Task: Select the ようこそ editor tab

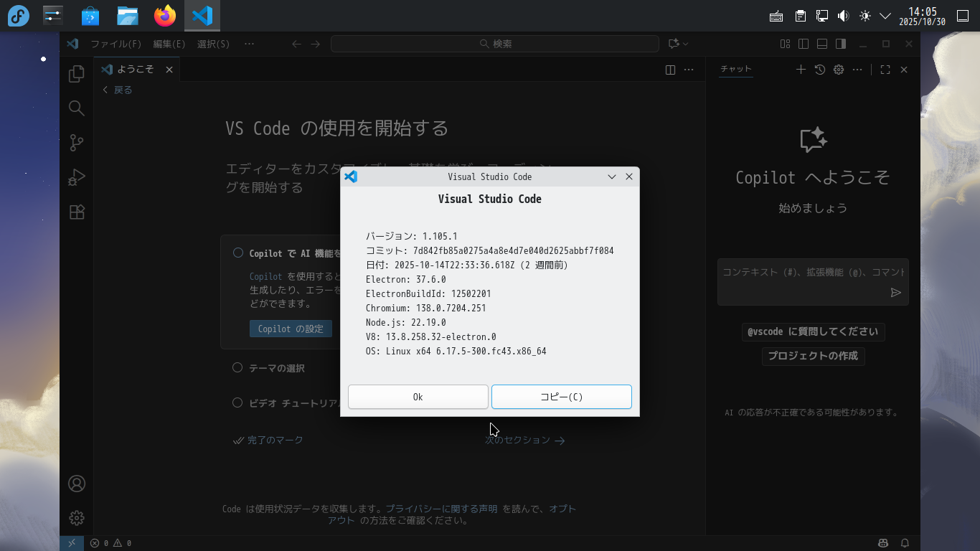Action: pos(137,70)
